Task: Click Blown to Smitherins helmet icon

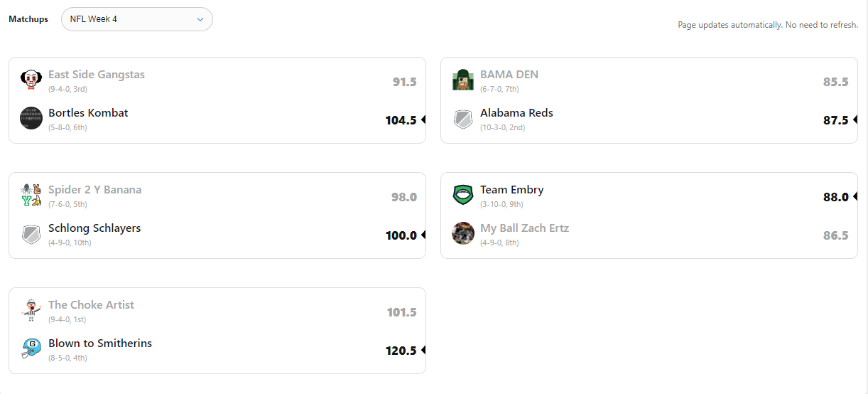Action: coord(31,348)
